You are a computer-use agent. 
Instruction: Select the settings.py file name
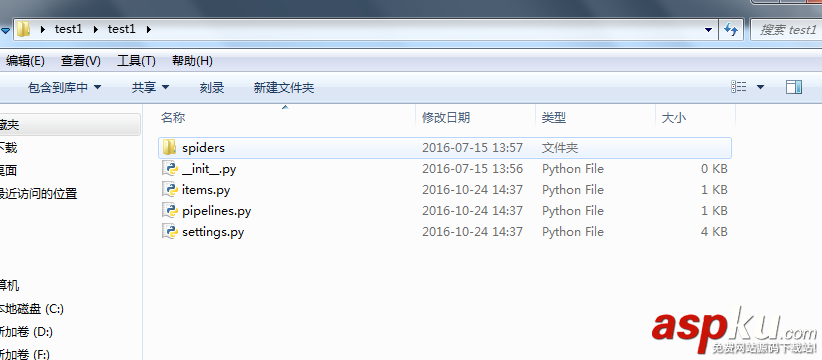tap(213, 232)
